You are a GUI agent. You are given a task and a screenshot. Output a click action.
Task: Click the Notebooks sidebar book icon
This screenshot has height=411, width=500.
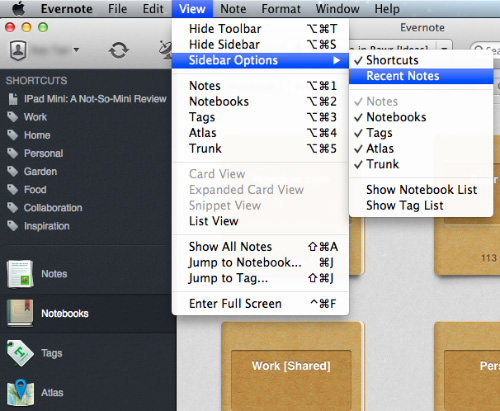[x=20, y=313]
